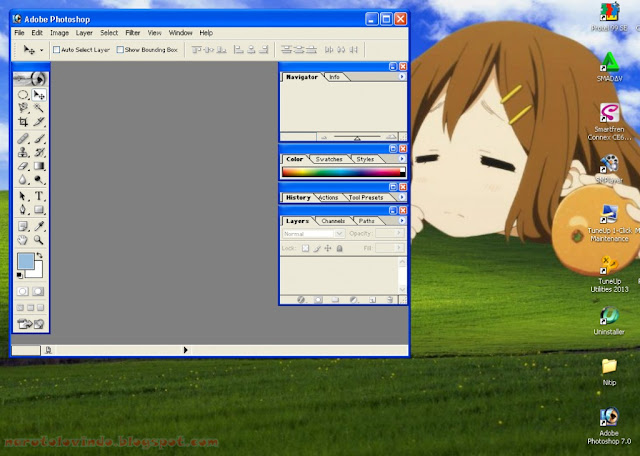The width and height of the screenshot is (640, 456).
Task: Select the Gradient tool
Action: coord(39,166)
